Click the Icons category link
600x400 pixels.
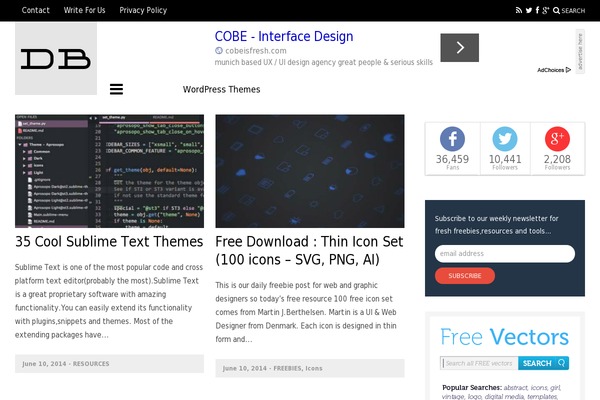click(x=314, y=368)
